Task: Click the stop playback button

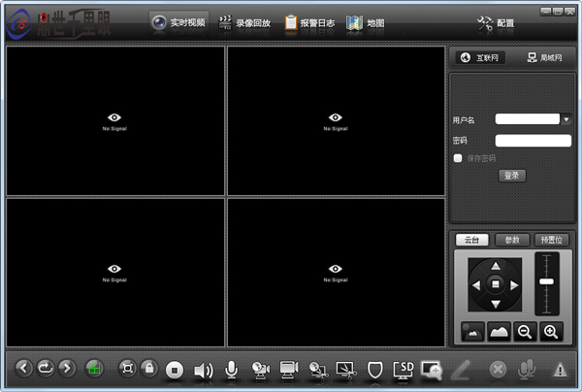Action: click(x=174, y=370)
